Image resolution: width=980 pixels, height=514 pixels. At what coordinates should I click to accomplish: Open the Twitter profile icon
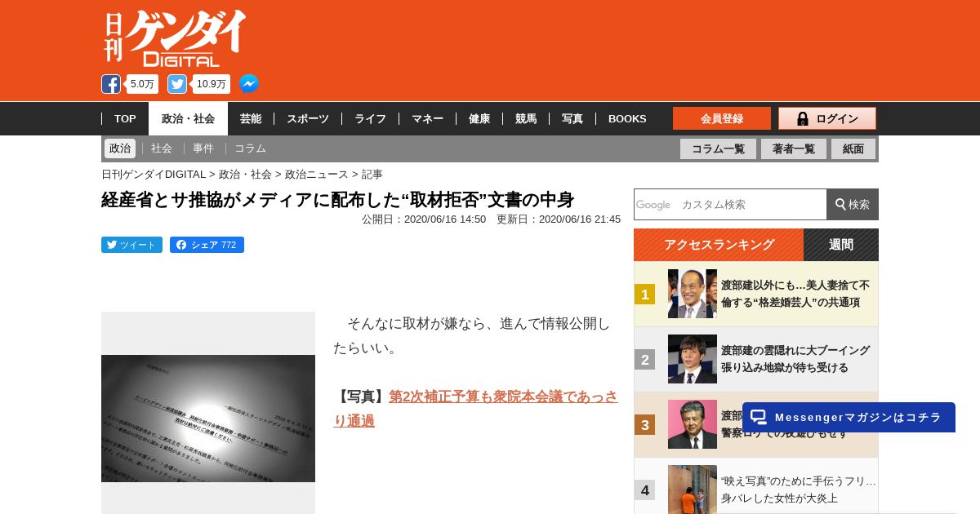(x=177, y=84)
